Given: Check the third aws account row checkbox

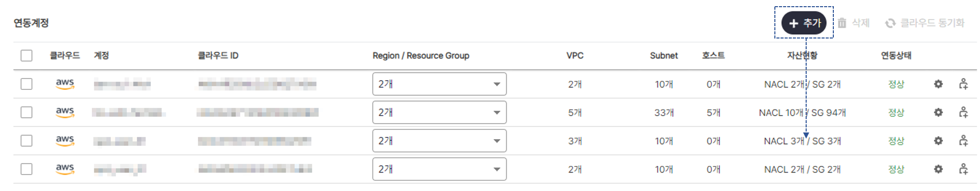Looking at the screenshot, I should pyautogui.click(x=27, y=140).
